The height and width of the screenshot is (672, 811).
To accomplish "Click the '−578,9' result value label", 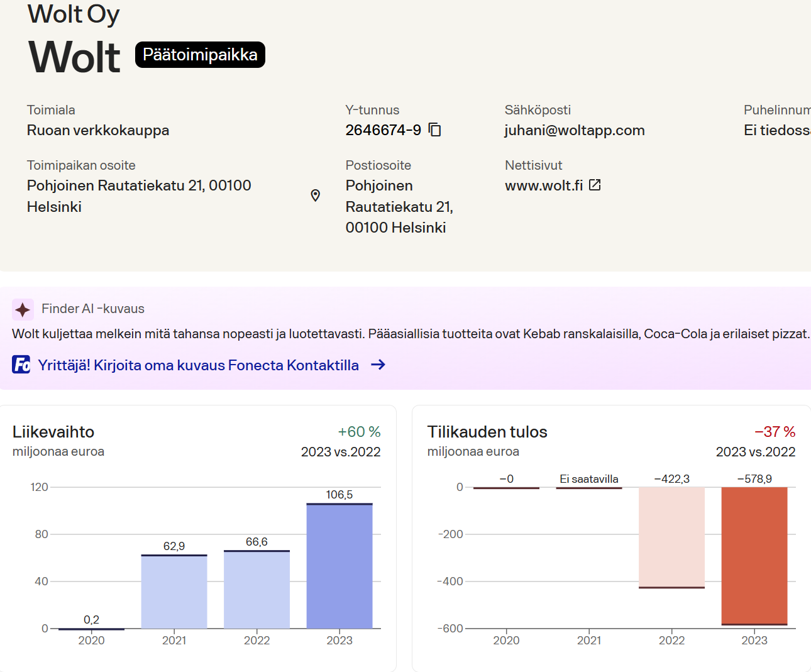I will [754, 479].
